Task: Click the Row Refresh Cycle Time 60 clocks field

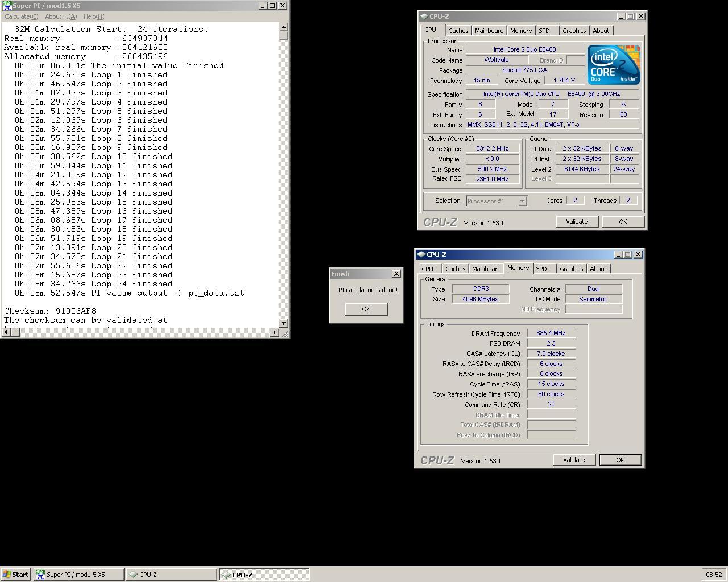Action: [x=551, y=394]
